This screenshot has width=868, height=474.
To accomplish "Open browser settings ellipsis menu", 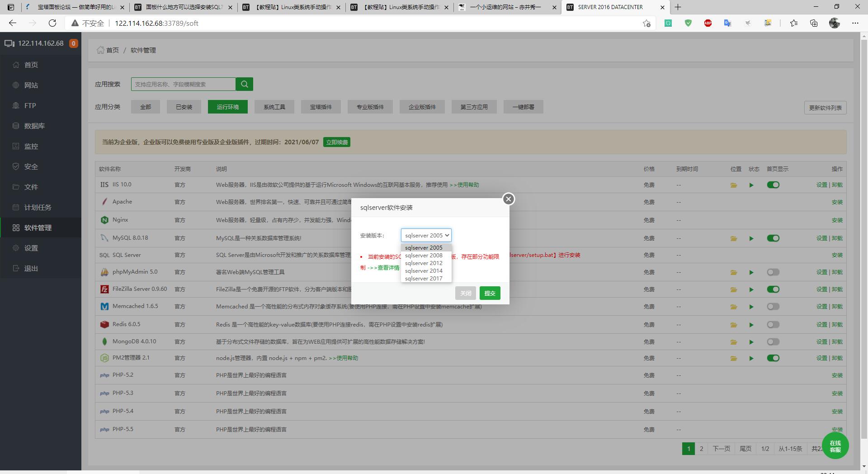I will (x=855, y=23).
